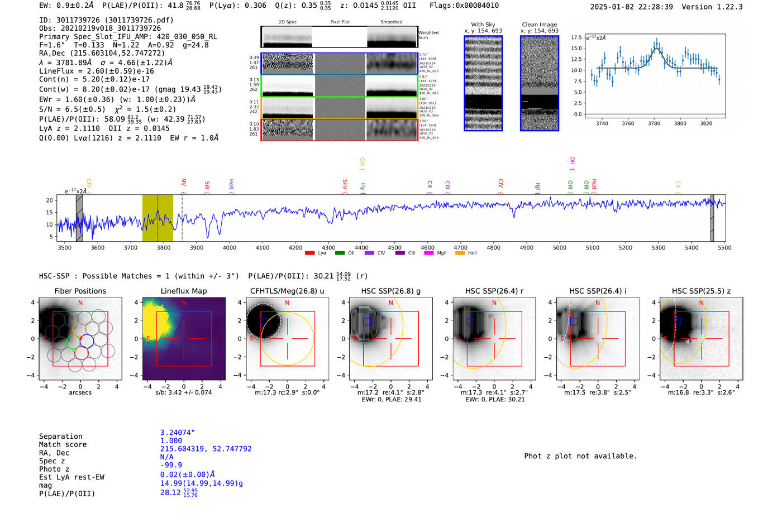
Task: Select the blue-bordered 2D spectrum fiber row
Action: 340,64
